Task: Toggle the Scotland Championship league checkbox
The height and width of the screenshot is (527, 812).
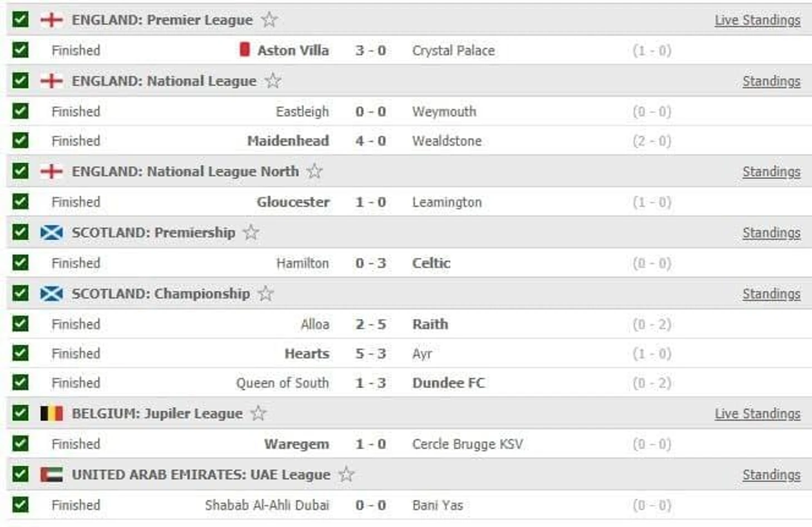Action: point(21,293)
